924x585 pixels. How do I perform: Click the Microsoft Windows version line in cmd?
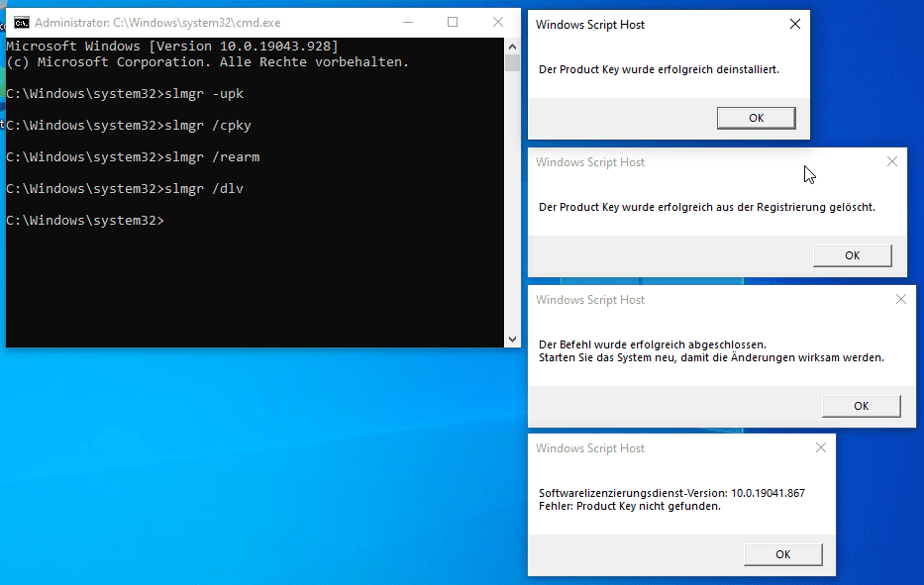coord(172,46)
